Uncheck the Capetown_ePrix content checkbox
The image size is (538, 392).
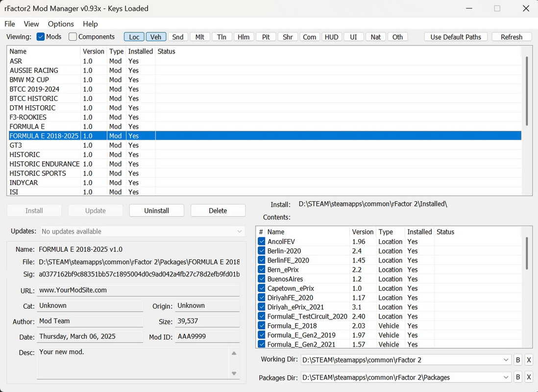262,288
